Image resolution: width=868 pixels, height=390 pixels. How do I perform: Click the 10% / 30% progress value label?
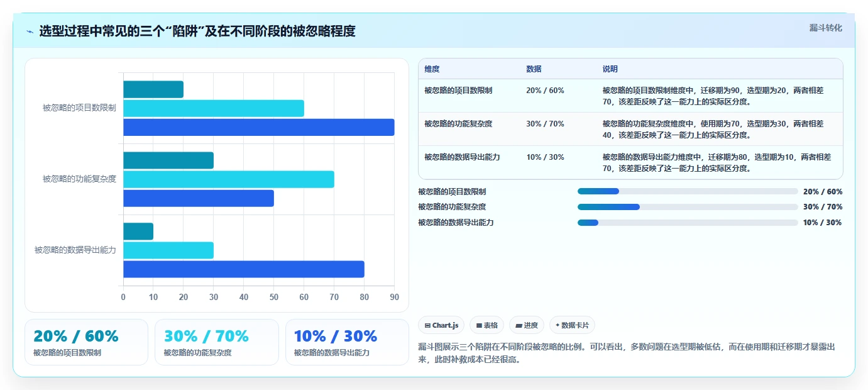(x=823, y=223)
